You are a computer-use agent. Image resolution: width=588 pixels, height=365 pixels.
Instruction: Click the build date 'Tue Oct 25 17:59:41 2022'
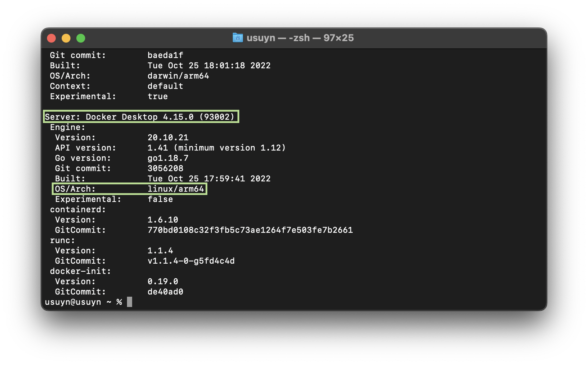coord(209,178)
